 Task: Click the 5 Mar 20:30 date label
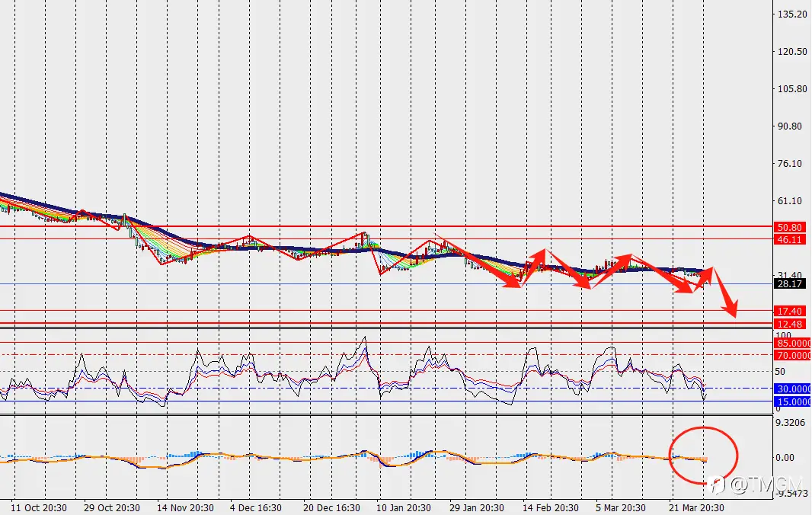point(620,507)
